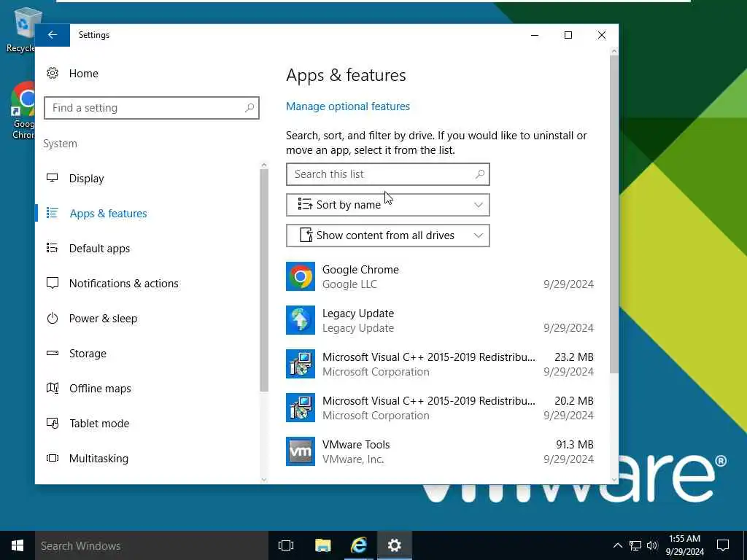This screenshot has width=747, height=560.
Task: Click the sidebar scrollbar down arrow
Action: tap(264, 480)
